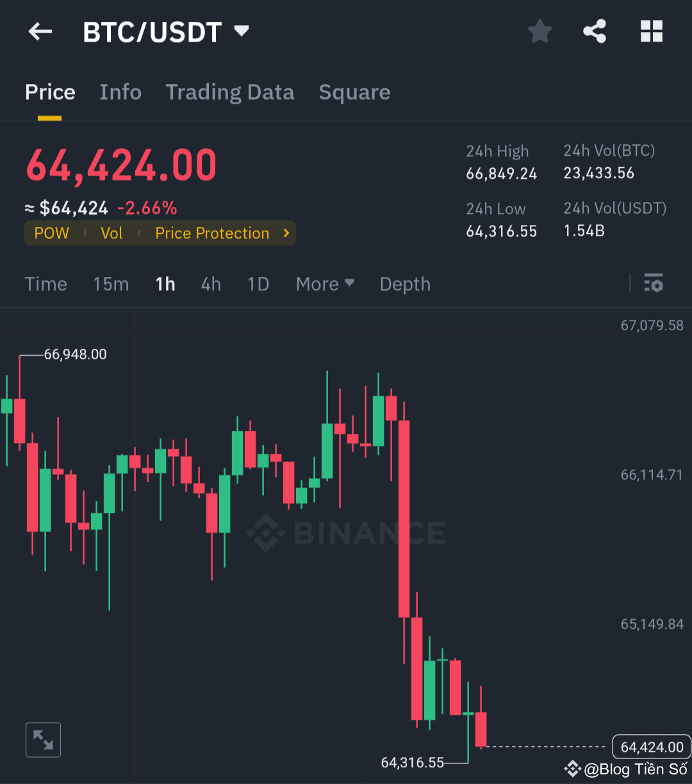Open the chart indicator settings icon
The width and height of the screenshot is (692, 784).
click(x=654, y=283)
